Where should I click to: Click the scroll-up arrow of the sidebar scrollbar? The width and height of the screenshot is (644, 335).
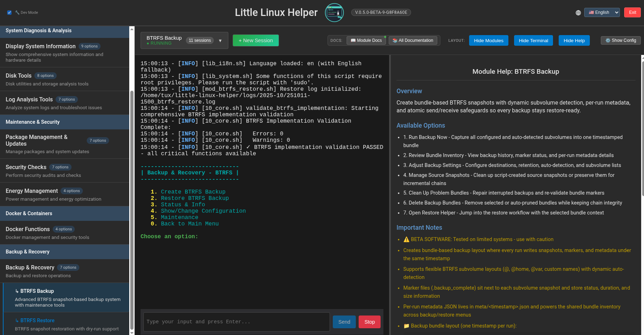[x=132, y=29]
